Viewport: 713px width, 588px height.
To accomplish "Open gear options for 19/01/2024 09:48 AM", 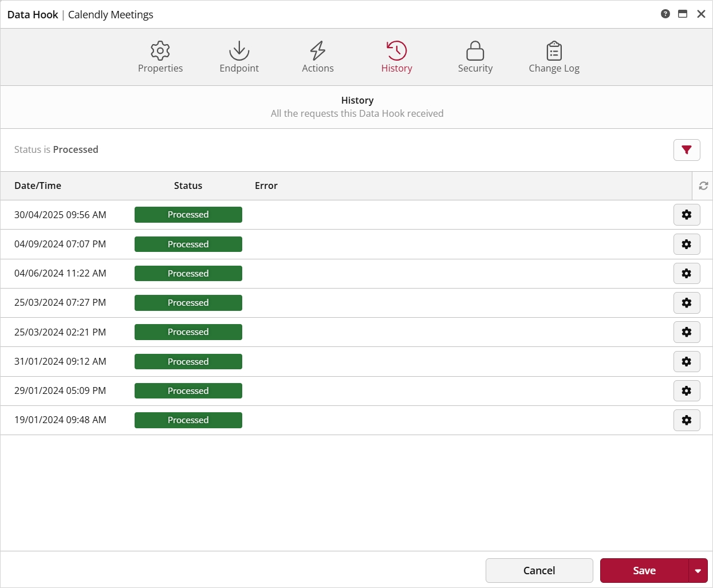I will 687,420.
